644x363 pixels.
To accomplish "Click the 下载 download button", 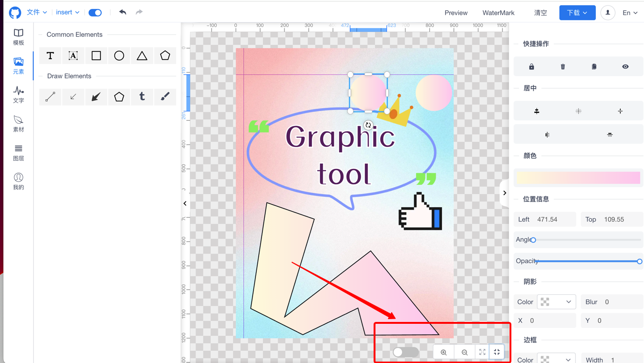I will (x=577, y=13).
